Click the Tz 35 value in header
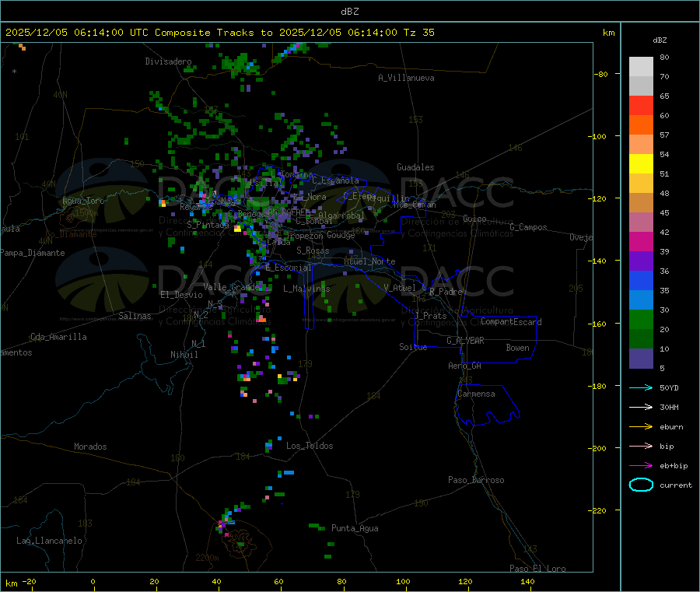Screen dimensions: 700x592 click(x=419, y=33)
